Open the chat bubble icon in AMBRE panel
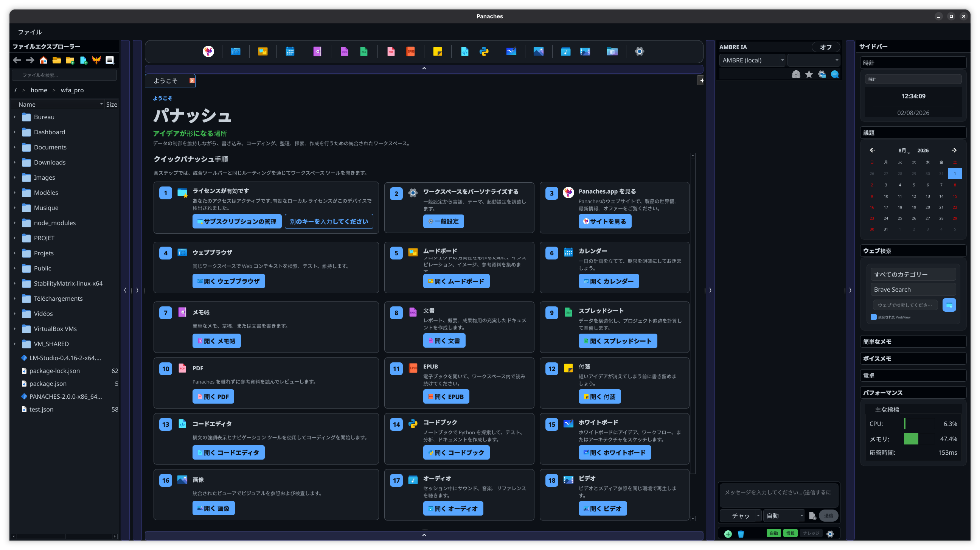Viewport: 980px width, 550px height. (x=835, y=74)
